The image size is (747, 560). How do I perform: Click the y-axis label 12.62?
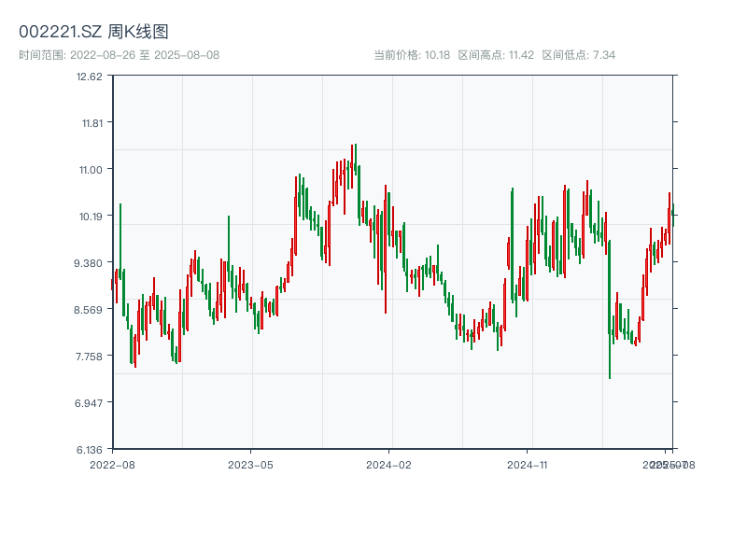89,77
